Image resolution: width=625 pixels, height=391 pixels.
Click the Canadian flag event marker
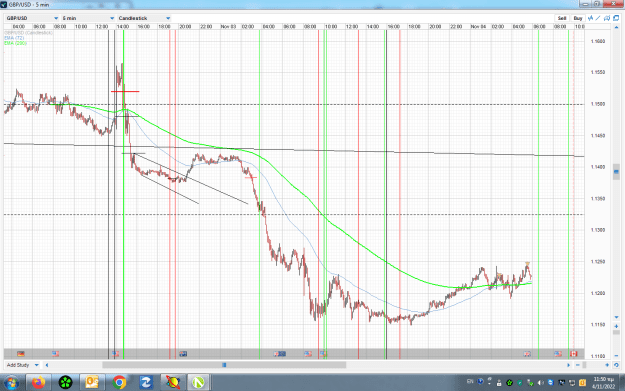pyautogui.click(x=574, y=354)
